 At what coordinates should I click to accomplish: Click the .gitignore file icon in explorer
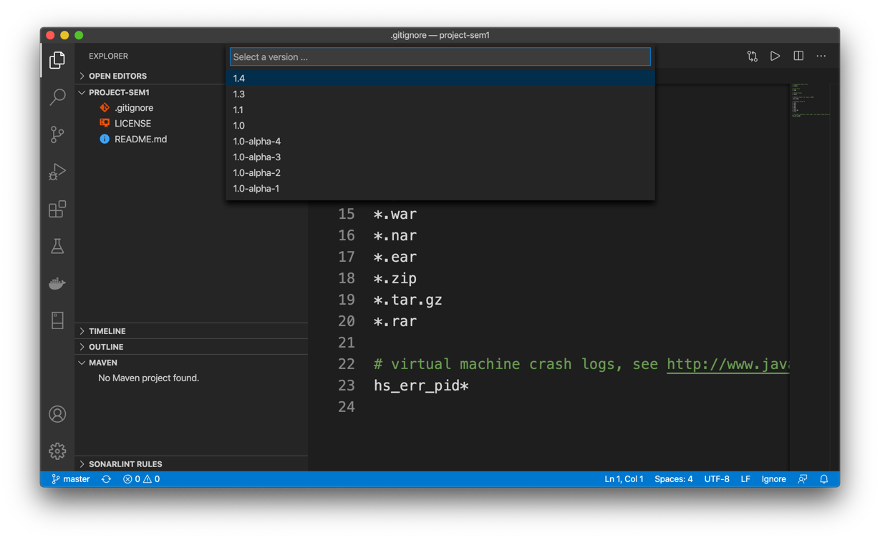pos(104,107)
